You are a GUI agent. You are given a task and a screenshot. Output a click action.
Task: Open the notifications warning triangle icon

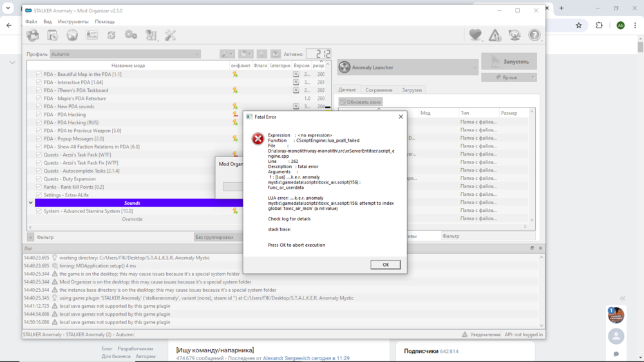tap(495, 35)
